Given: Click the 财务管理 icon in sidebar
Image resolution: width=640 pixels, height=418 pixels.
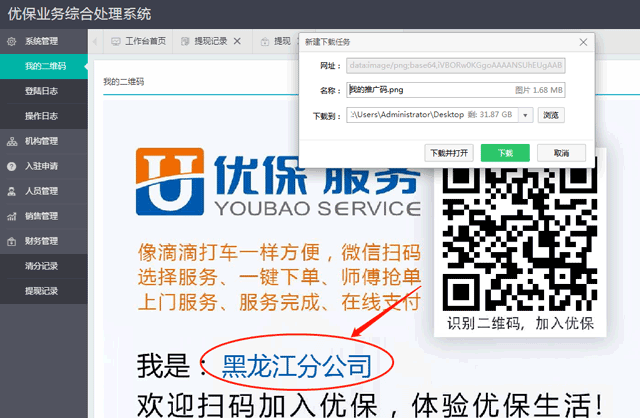Looking at the screenshot, I should pos(11,241).
